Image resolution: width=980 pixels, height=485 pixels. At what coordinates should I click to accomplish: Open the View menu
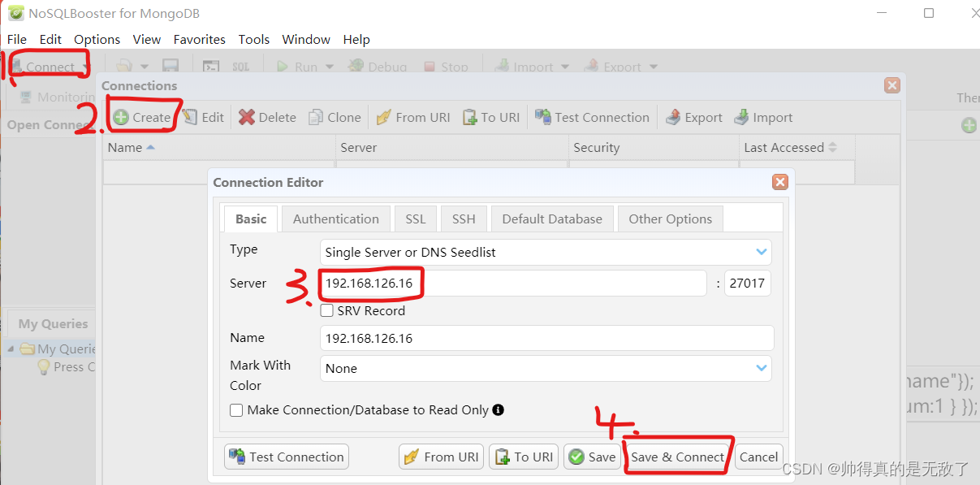coord(147,39)
